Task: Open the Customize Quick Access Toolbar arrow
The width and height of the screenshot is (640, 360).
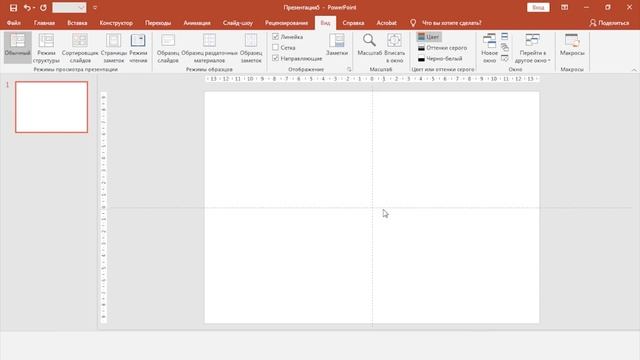Action: point(95,8)
